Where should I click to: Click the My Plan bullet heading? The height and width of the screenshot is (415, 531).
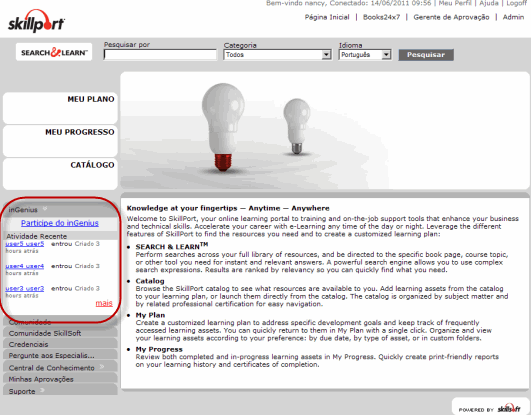coord(150,315)
